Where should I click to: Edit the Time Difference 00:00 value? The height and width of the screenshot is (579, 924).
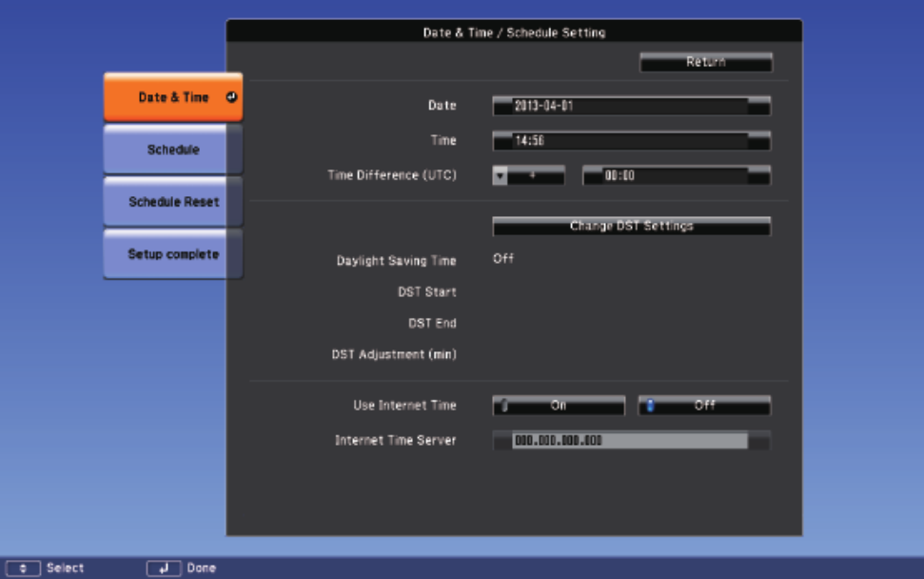click(x=676, y=176)
